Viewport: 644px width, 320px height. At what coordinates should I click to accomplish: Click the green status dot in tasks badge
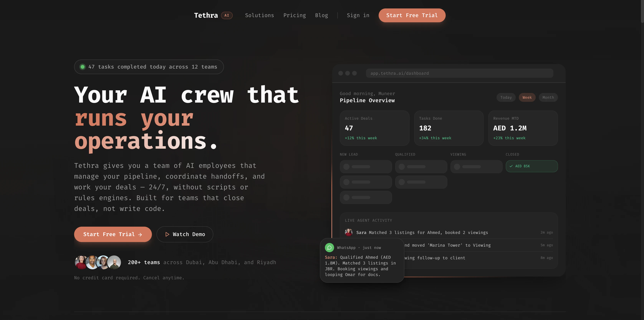tap(83, 67)
